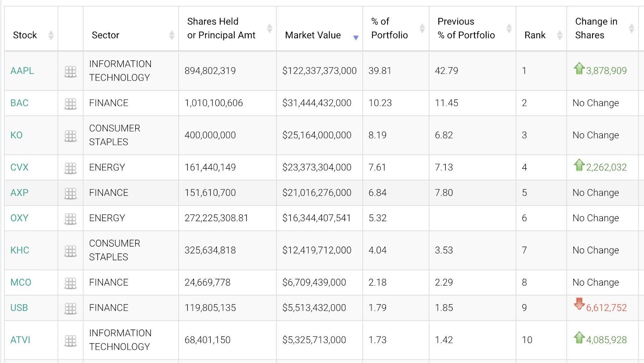The height and width of the screenshot is (363, 644).
Task: Click the grid icon in the CVX row
Action: click(70, 168)
